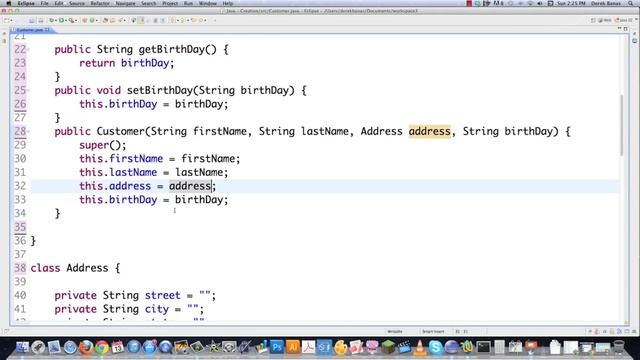Open the Edit menu
Screen dimensions: 640x360
tap(59, 3)
